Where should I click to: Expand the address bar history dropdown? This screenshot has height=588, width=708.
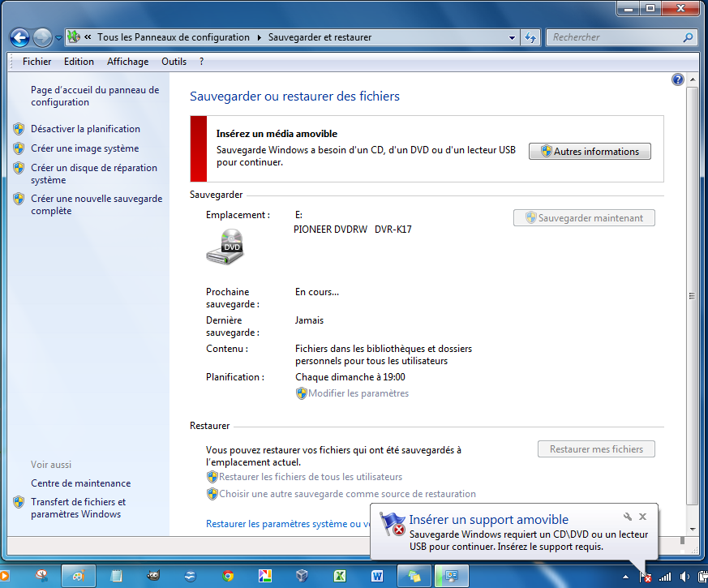tap(512, 37)
